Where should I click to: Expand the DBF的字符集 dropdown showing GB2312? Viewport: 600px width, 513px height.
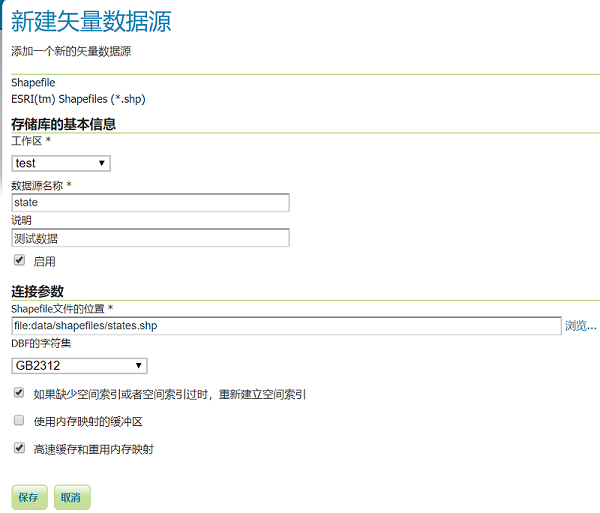[x=79, y=366]
